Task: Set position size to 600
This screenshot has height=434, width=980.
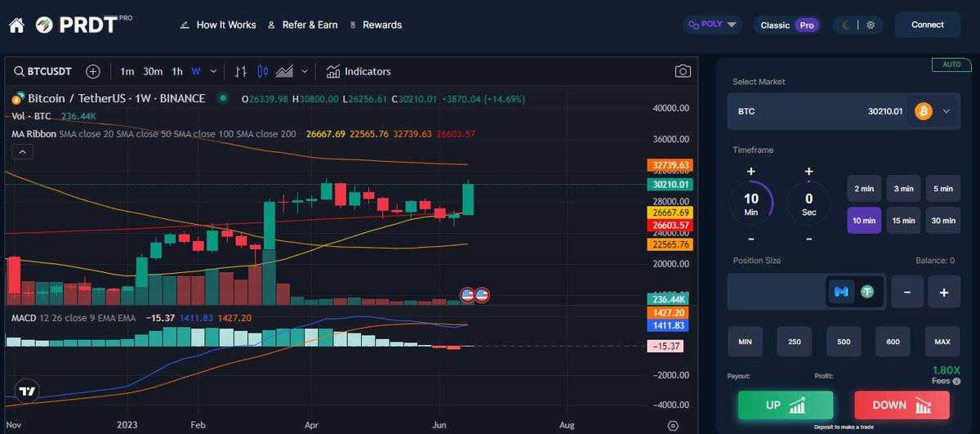Action: click(893, 341)
